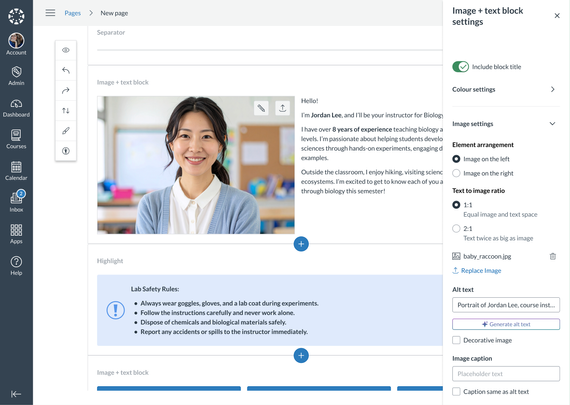This screenshot has height=405, width=570.
Task: Choose the 2:1 text to image ratio
Action: pos(456,228)
